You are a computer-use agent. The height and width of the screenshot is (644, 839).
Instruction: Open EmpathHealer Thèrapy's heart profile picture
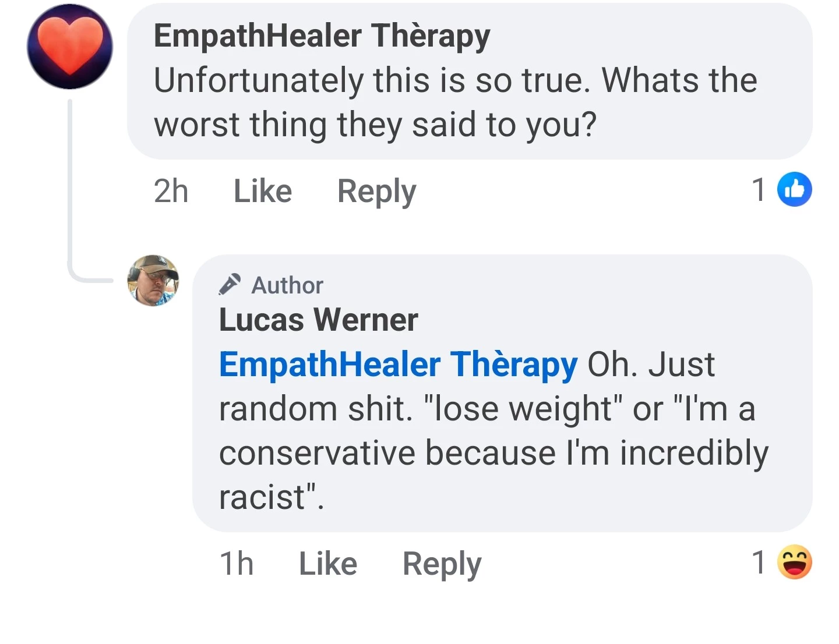click(70, 47)
